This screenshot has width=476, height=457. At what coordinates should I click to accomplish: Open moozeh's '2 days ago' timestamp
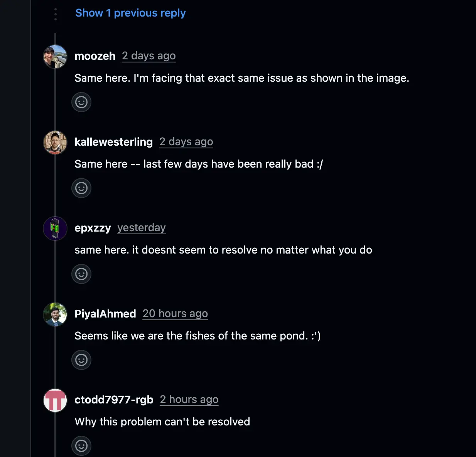tap(149, 56)
